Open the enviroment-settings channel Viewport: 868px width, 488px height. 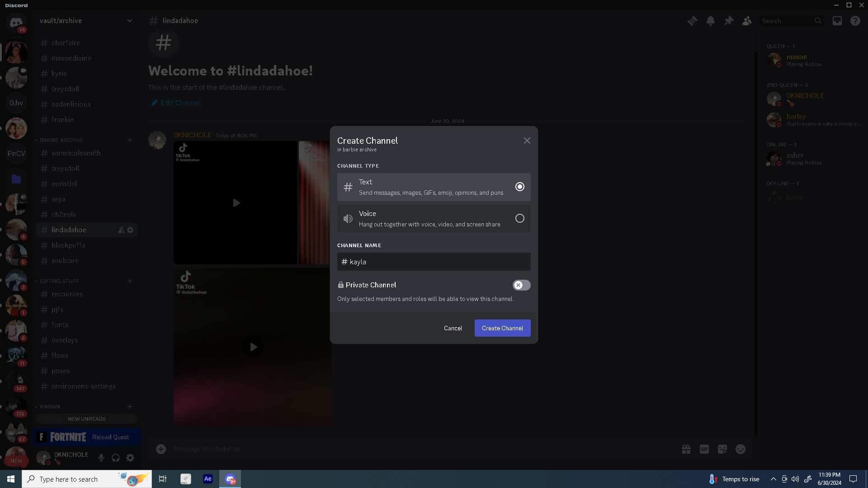click(x=87, y=386)
